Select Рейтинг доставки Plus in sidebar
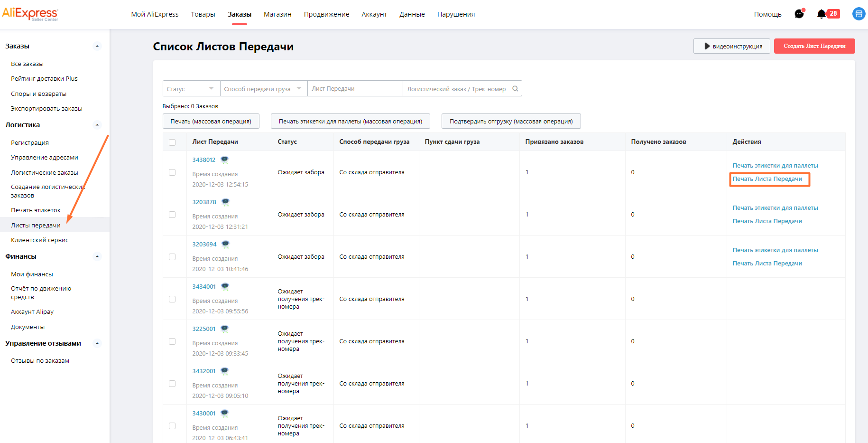 click(44, 79)
